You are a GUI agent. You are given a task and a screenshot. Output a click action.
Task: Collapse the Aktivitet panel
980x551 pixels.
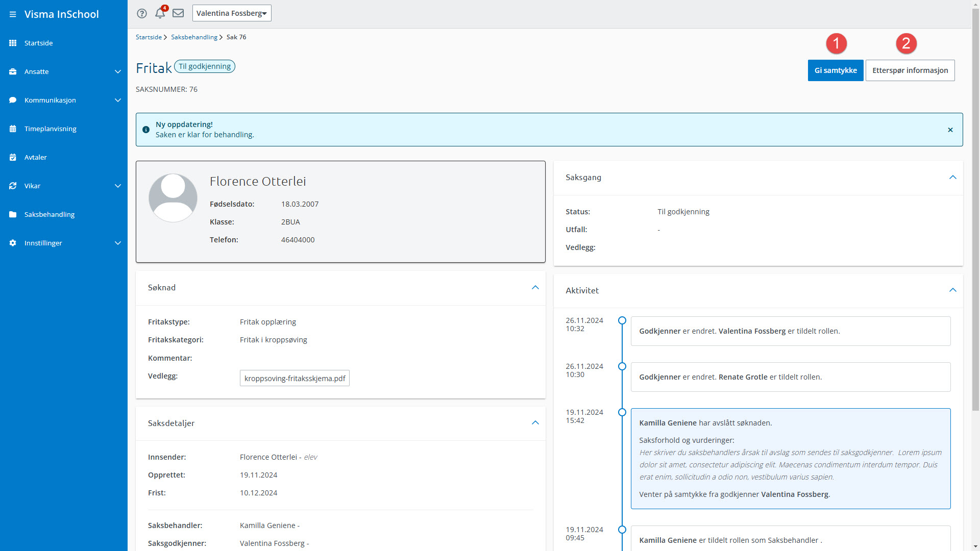pos(952,290)
